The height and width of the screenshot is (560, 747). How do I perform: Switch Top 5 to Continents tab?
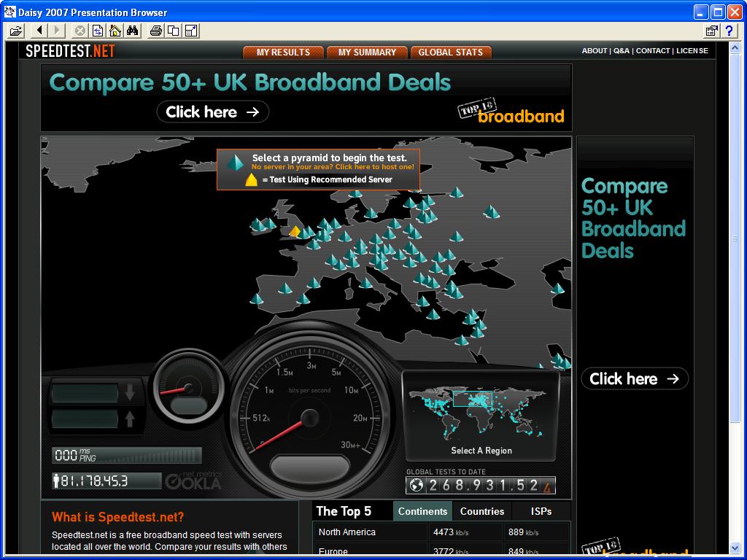[x=422, y=511]
